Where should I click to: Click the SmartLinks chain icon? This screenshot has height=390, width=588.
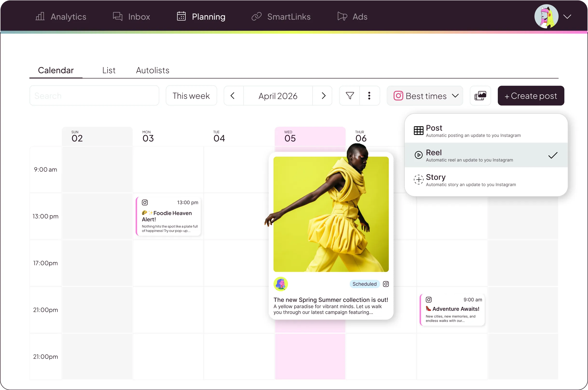tap(256, 16)
